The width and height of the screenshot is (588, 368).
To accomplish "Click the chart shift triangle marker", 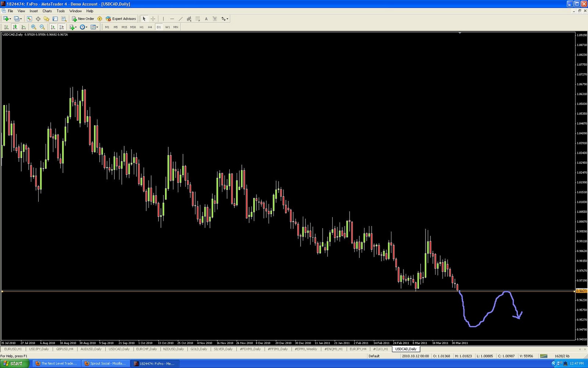I will click(460, 33).
